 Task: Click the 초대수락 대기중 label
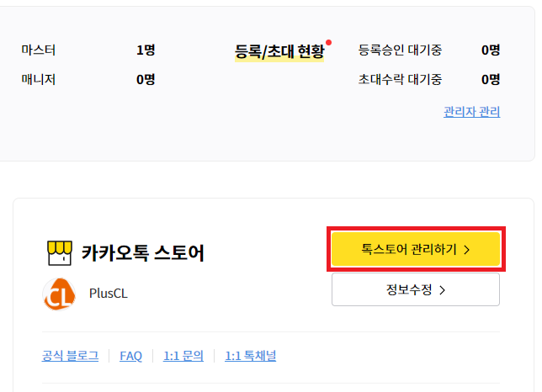pyautogui.click(x=400, y=79)
